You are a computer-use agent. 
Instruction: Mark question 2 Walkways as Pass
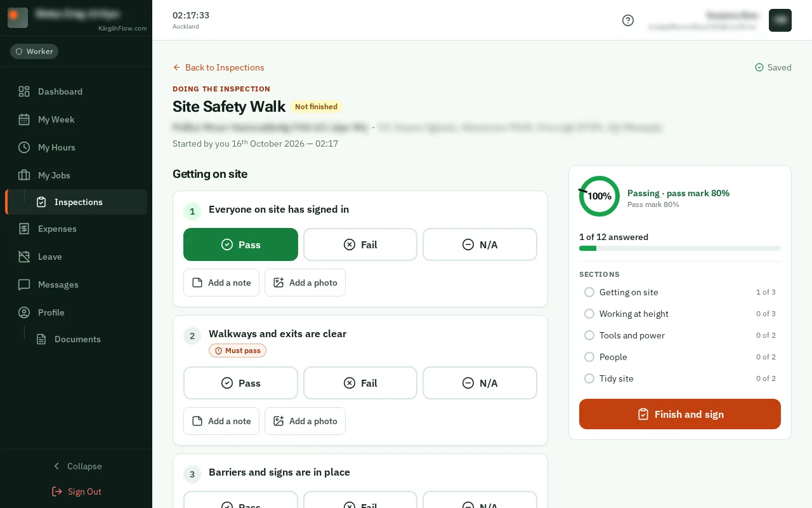(x=240, y=383)
